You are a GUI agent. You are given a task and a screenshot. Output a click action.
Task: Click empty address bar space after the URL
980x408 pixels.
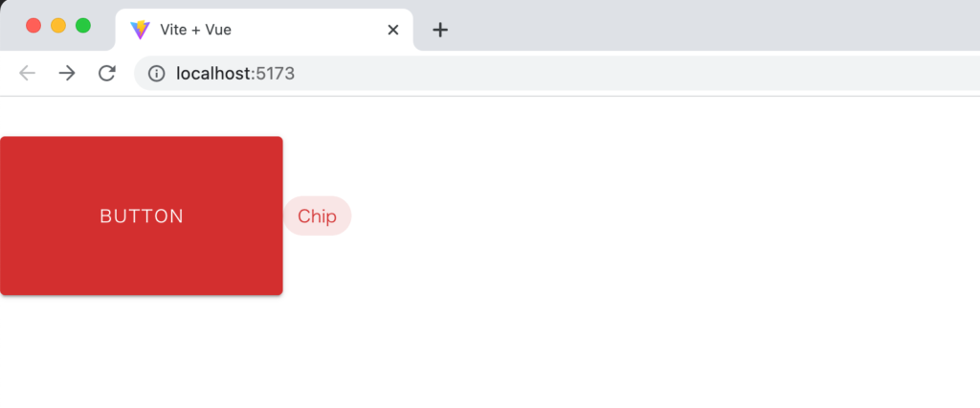(x=625, y=73)
